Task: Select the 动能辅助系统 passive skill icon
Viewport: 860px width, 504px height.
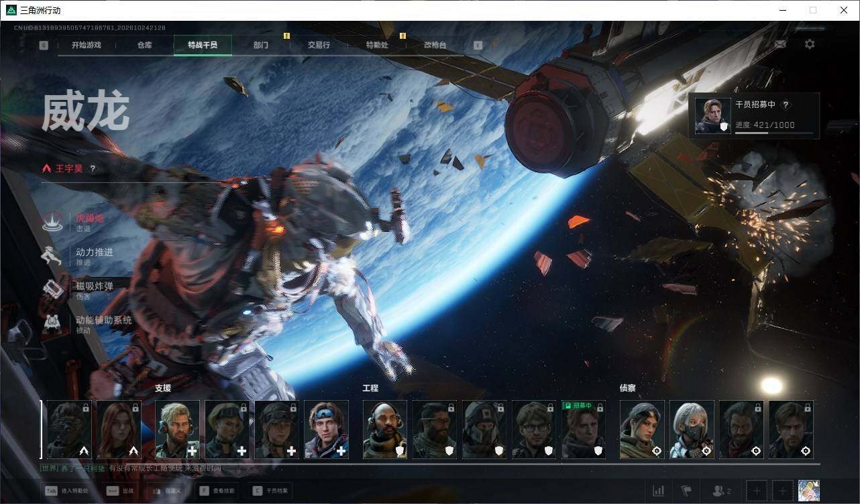Action: pyautogui.click(x=52, y=324)
